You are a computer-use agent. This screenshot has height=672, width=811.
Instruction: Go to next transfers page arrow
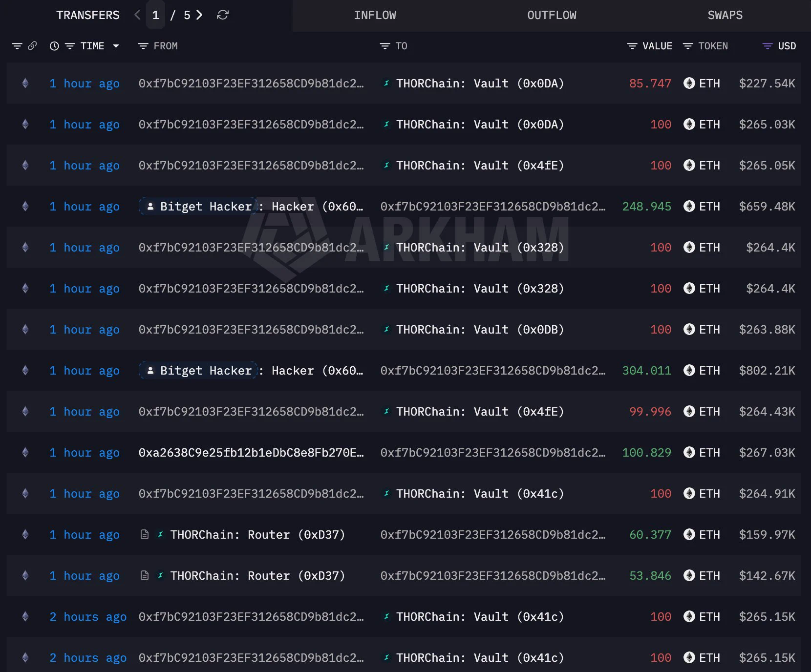point(199,15)
